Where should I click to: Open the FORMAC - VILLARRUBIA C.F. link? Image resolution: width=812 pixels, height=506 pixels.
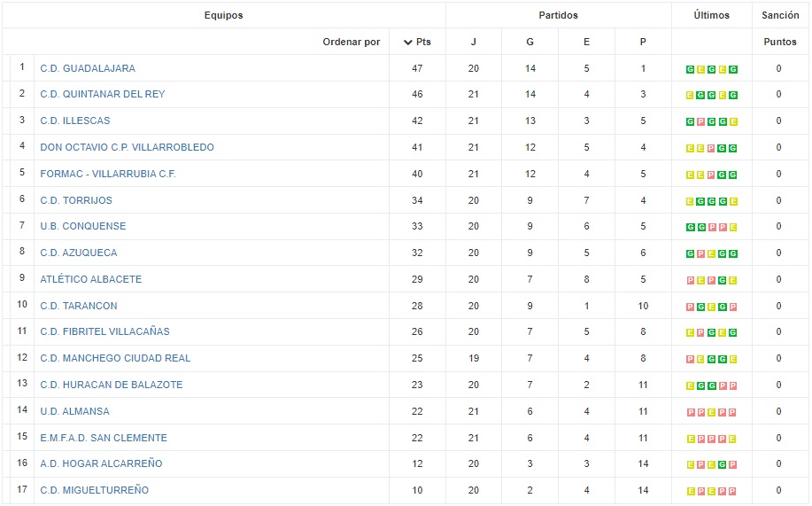coord(108,174)
